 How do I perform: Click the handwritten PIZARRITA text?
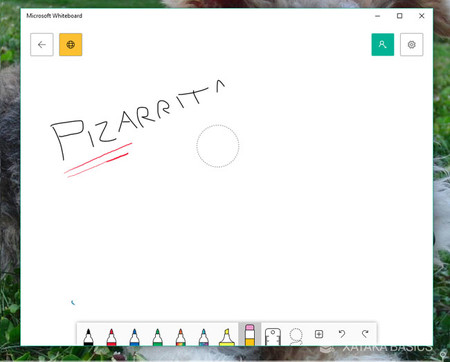[138, 118]
